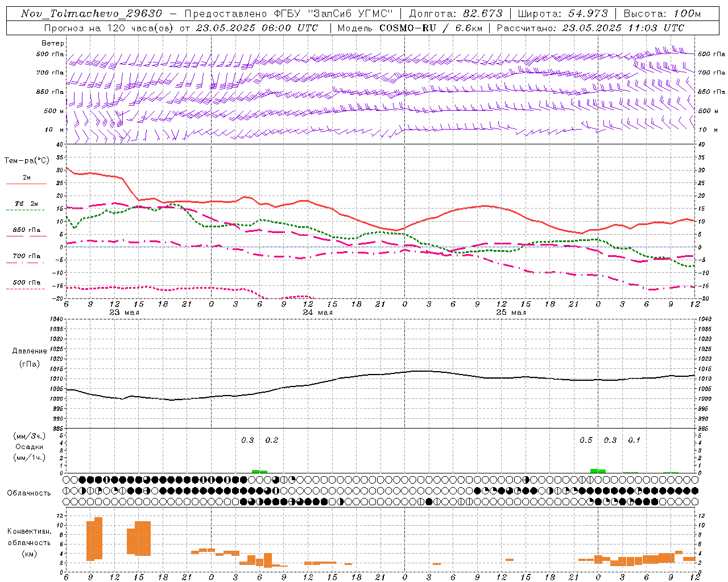The height and width of the screenshot is (582, 728).
Task: Click the dashed '700 гПа' temperature legend line
Action: [x=25, y=263]
